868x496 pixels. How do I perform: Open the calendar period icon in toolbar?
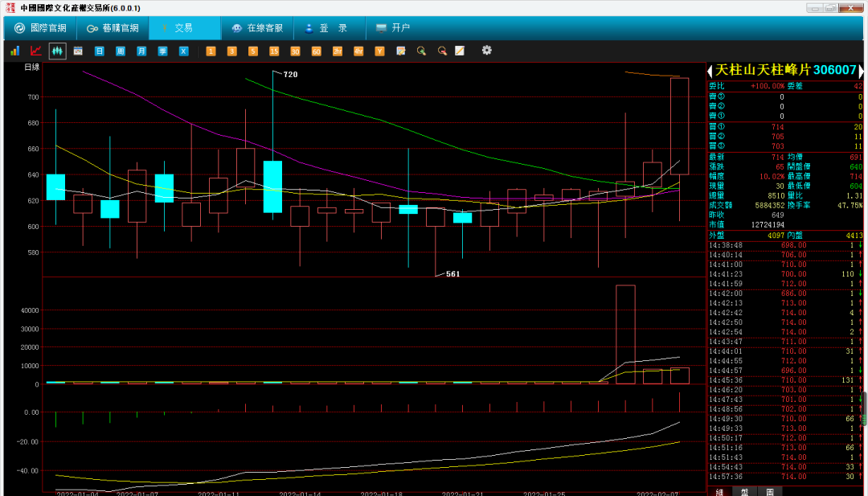click(78, 51)
